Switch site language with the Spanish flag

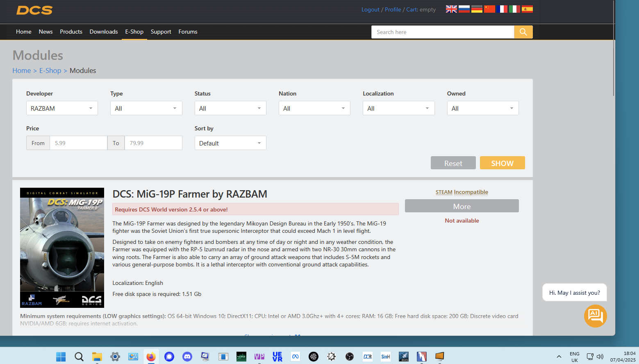click(x=528, y=9)
